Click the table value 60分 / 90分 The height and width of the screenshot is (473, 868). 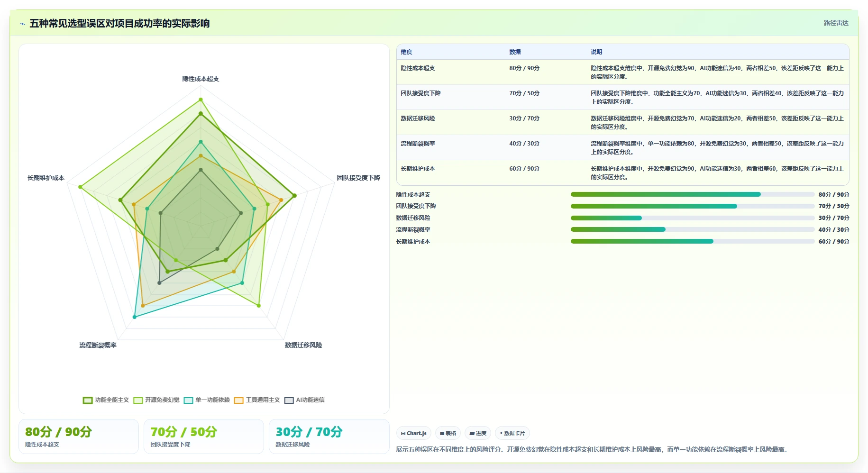click(x=524, y=169)
